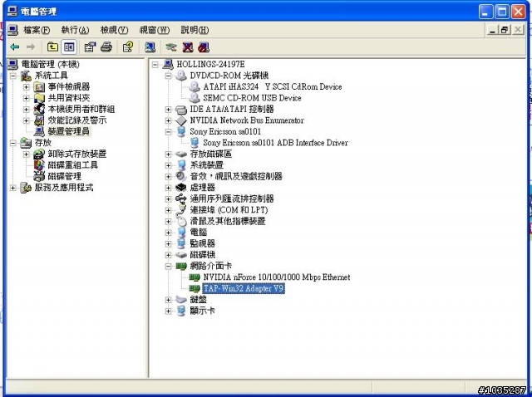Click the Forward arrow toolbar icon
This screenshot has width=532, height=397.
click(31, 47)
